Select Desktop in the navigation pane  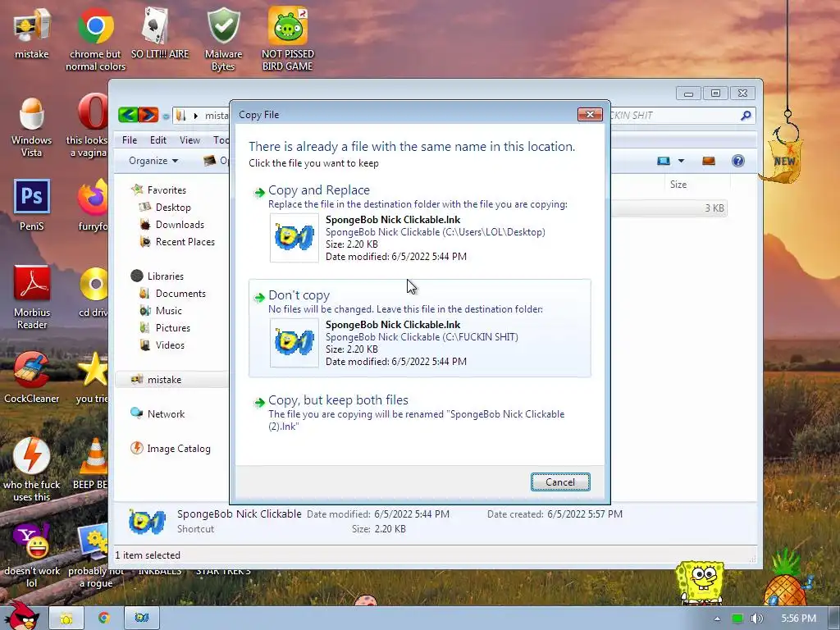click(x=172, y=208)
